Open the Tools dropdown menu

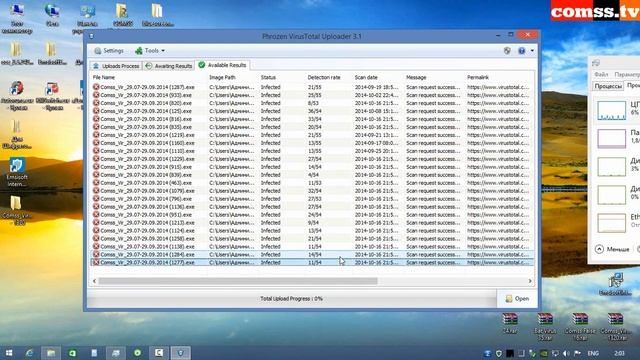pos(150,51)
